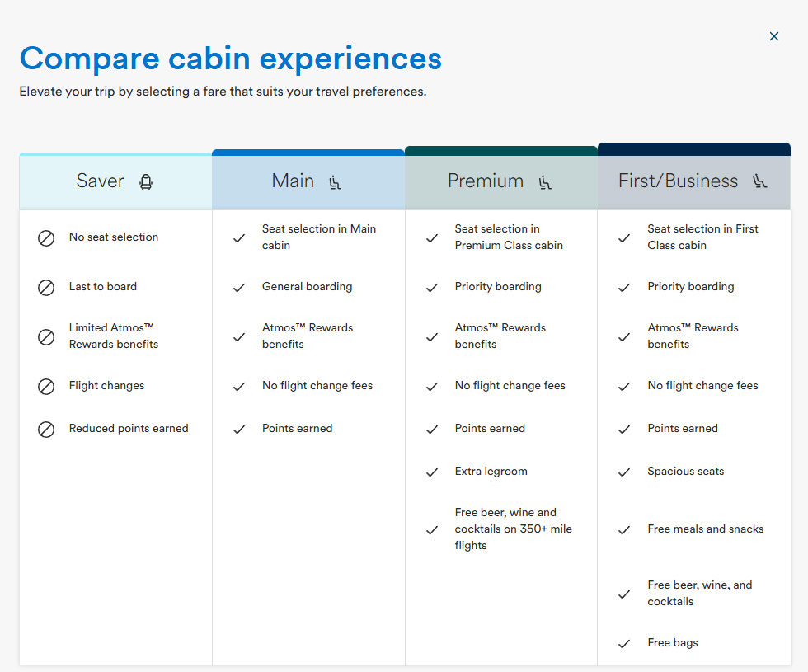The width and height of the screenshot is (808, 672).
Task: Click the Compare cabin experiences heading
Action: click(231, 59)
